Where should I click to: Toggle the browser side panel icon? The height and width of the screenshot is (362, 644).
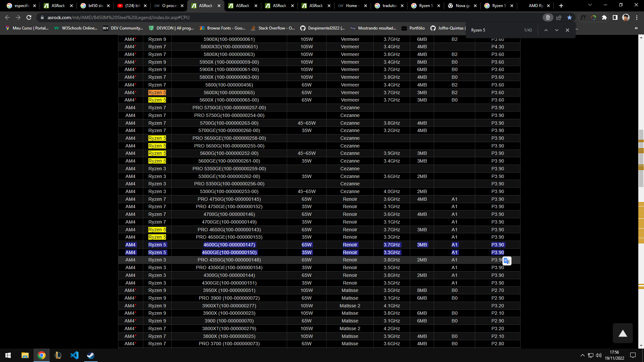click(615, 17)
